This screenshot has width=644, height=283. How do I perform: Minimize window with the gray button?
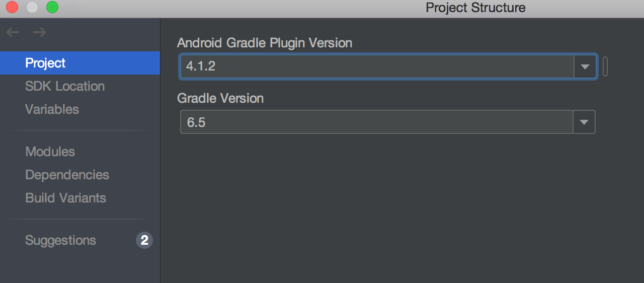pyautogui.click(x=32, y=7)
